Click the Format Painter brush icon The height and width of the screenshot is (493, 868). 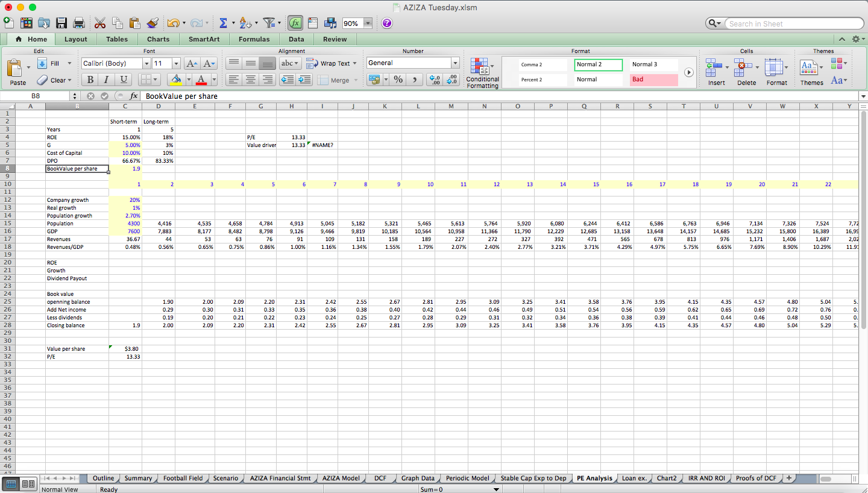coord(153,22)
